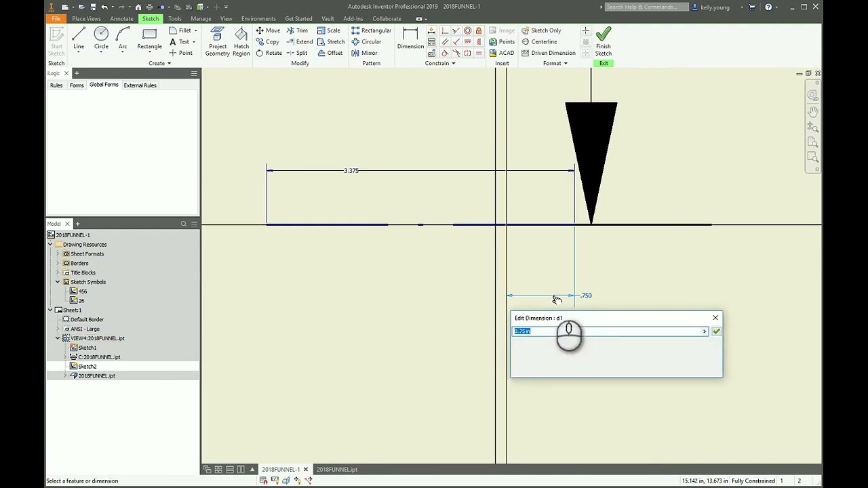Select the Rectangle sketch tool
This screenshot has height=488, width=868.
tap(149, 39)
